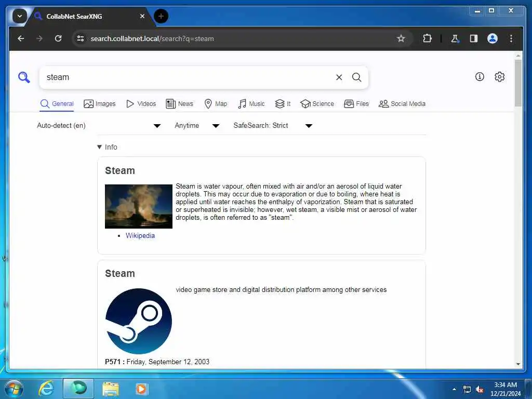
Task: Open a new tab with plus button
Action: click(x=161, y=16)
